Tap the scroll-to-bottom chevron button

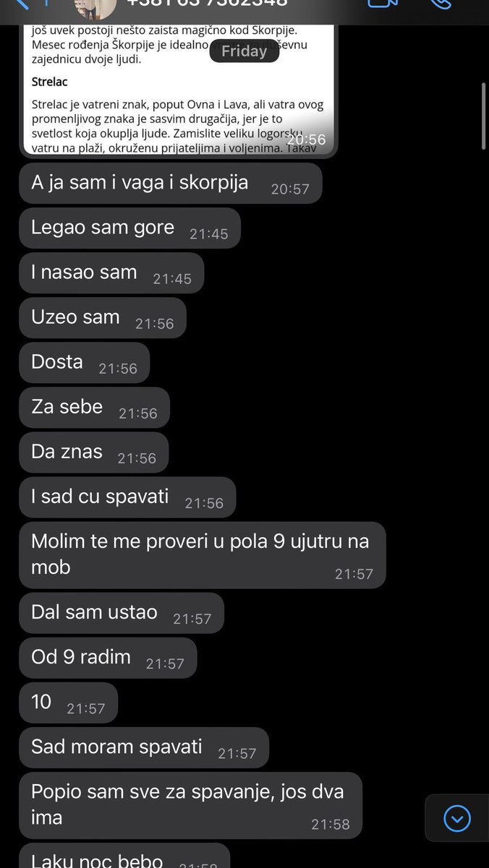click(456, 819)
